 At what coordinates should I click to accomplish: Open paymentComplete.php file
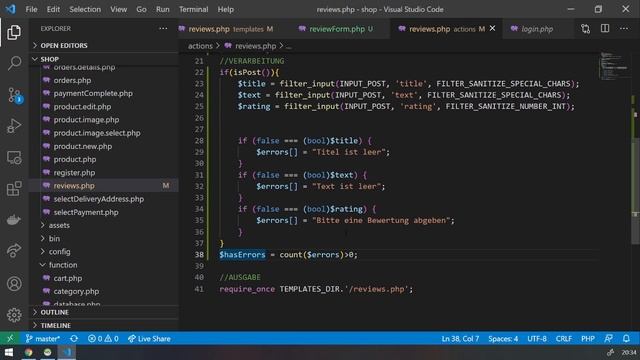[x=93, y=93]
